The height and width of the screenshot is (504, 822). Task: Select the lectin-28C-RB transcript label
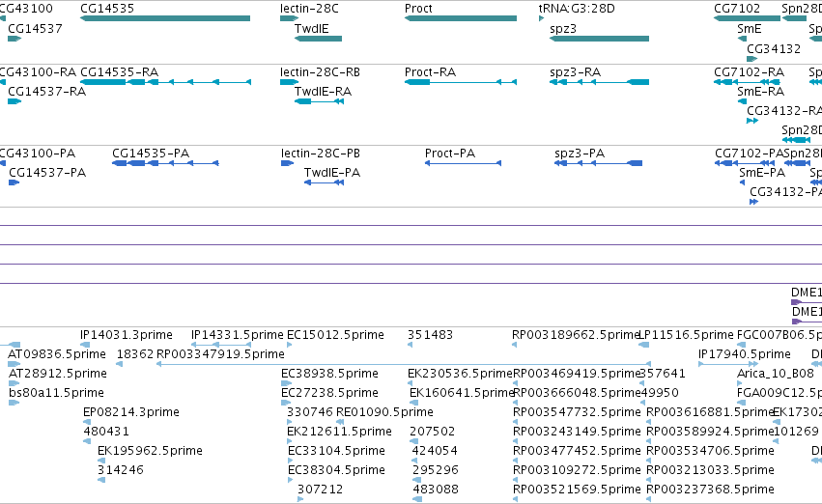pyautogui.click(x=320, y=71)
